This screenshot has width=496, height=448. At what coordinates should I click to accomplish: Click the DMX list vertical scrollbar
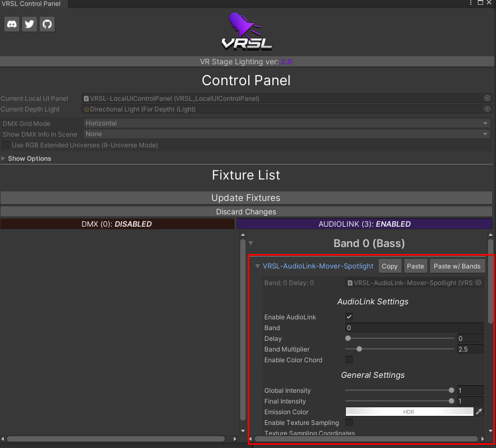point(243,330)
